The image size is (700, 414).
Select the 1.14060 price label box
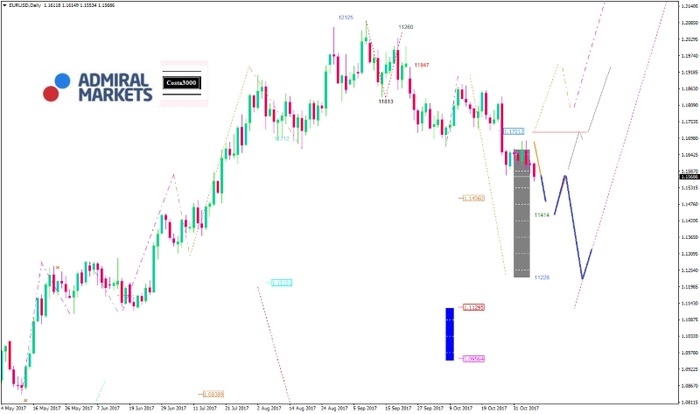point(473,198)
